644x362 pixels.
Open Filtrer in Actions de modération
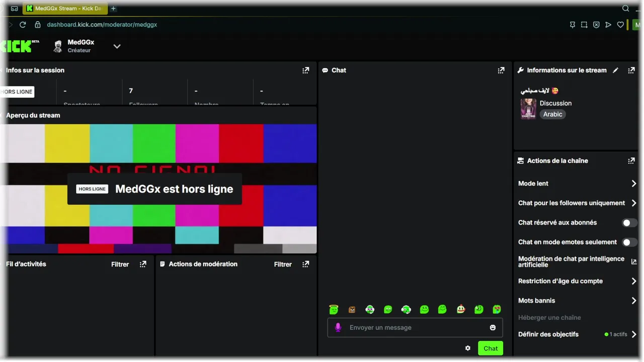pos(283,264)
